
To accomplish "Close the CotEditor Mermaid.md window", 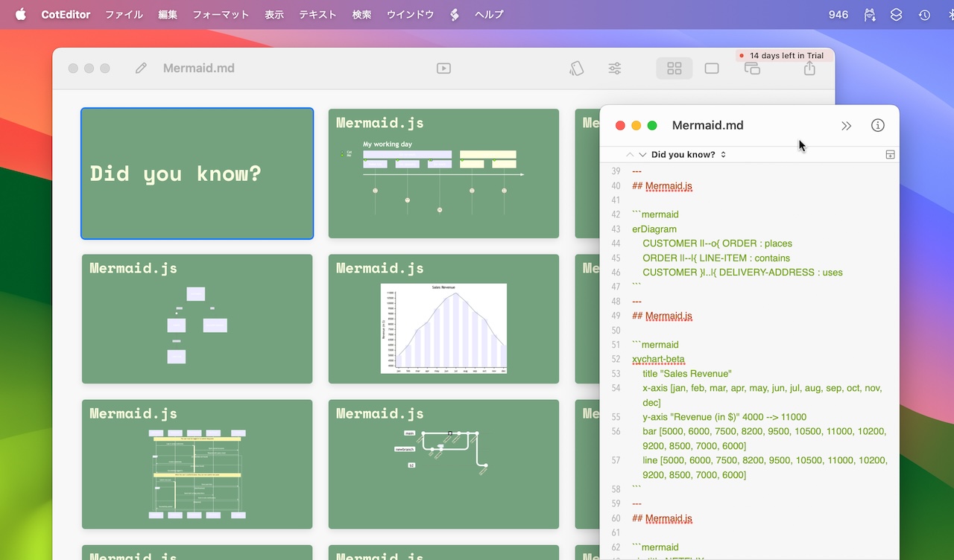I will 620,126.
